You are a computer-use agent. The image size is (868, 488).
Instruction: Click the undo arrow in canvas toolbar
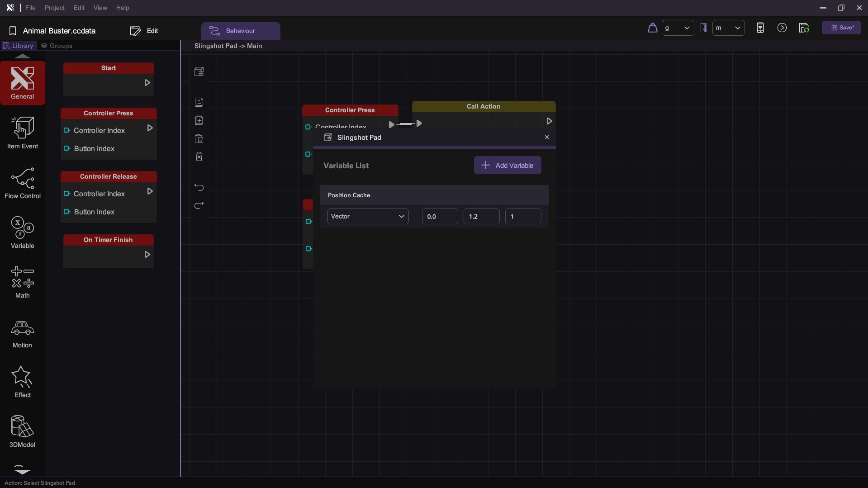click(x=199, y=187)
